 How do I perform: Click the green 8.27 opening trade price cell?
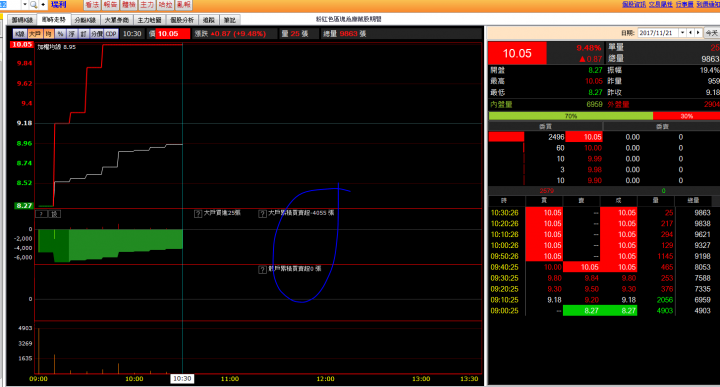point(619,311)
